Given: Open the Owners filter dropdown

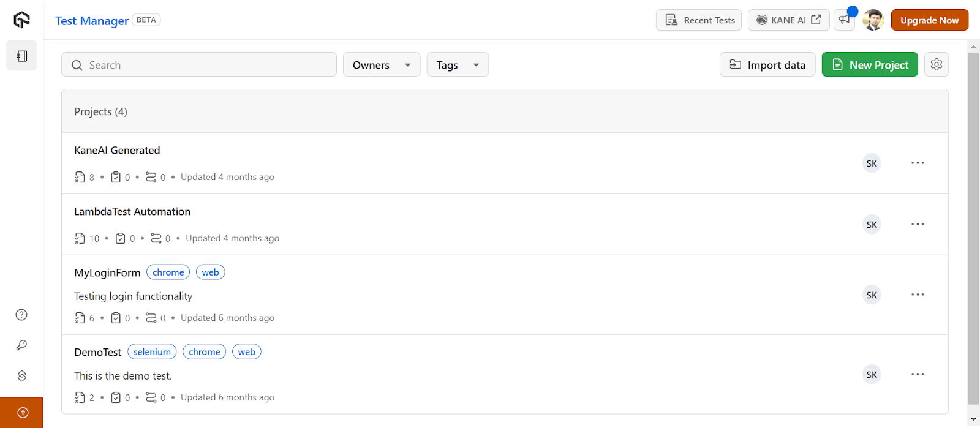Looking at the screenshot, I should (381, 64).
